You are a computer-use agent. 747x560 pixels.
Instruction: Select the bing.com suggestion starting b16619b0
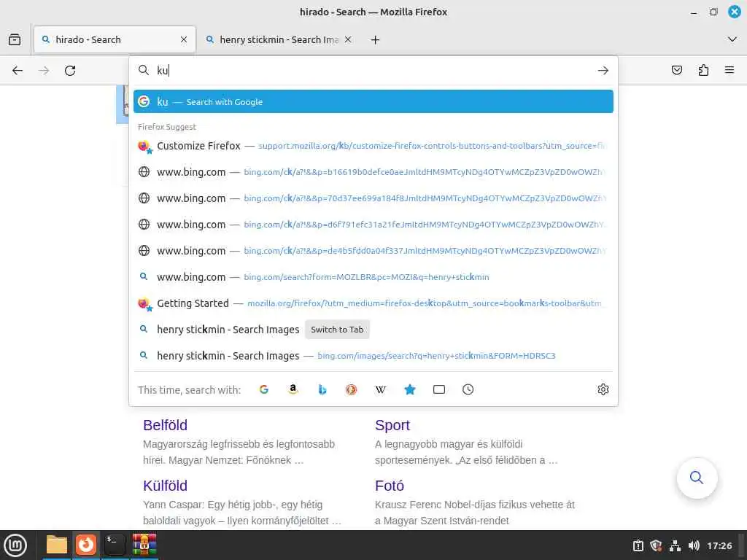[373, 172]
